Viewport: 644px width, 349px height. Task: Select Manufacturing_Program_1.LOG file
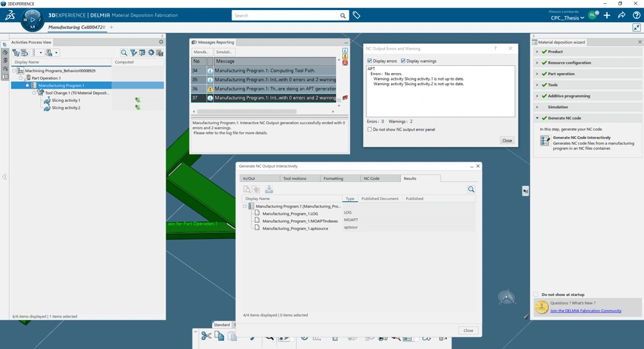290,213
